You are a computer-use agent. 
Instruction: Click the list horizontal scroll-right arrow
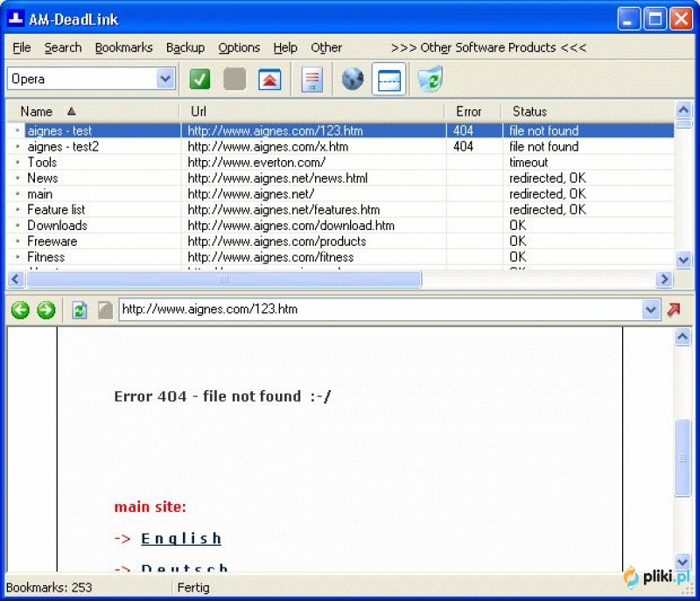tap(664, 279)
